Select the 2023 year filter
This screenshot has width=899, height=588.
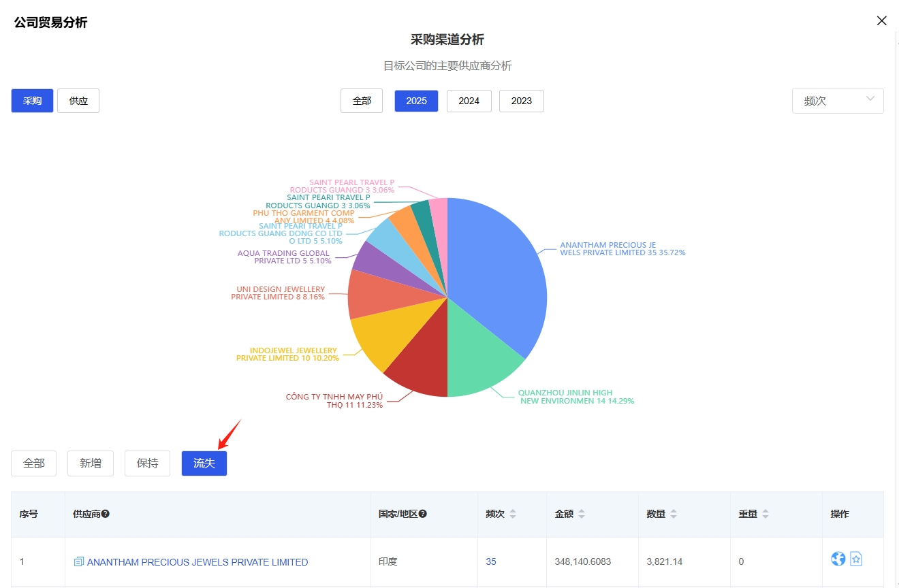click(521, 101)
